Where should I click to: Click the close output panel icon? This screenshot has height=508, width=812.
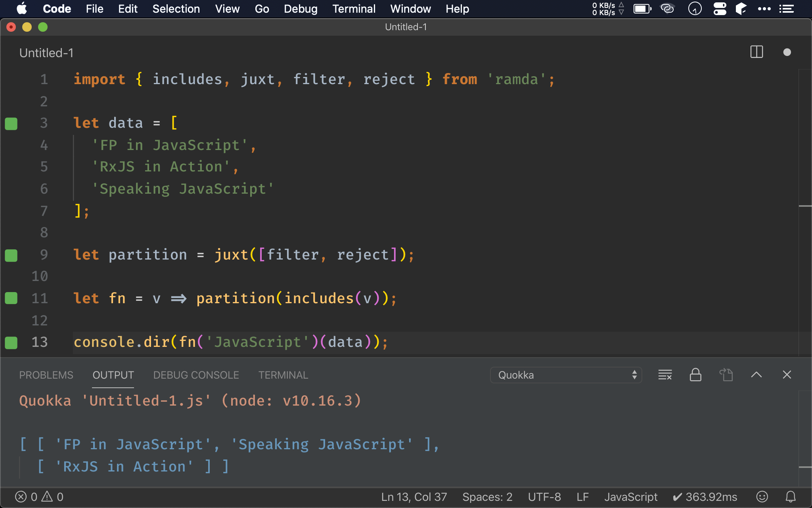tap(787, 375)
